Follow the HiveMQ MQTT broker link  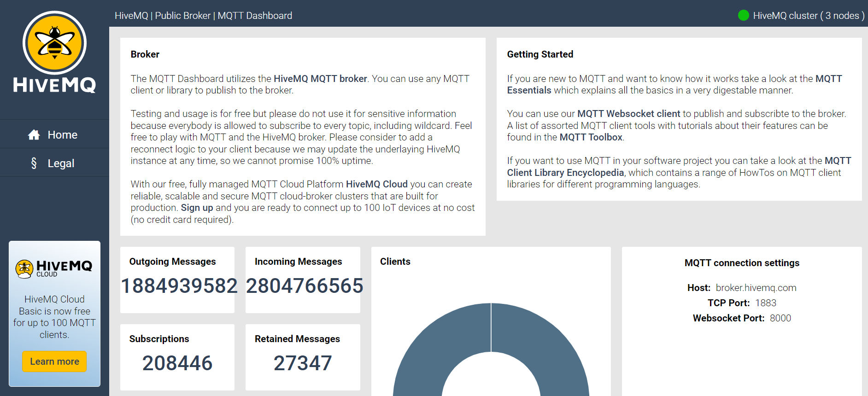(320, 79)
